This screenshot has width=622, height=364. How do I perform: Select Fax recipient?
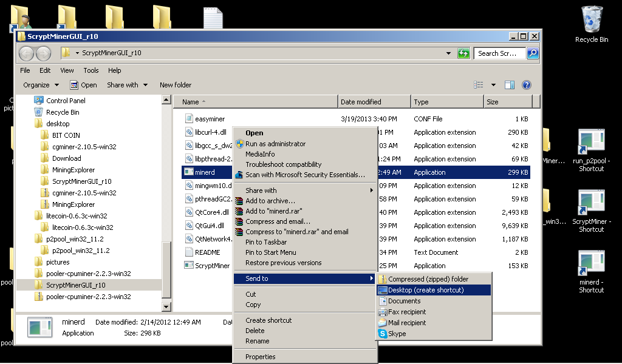pos(434,312)
